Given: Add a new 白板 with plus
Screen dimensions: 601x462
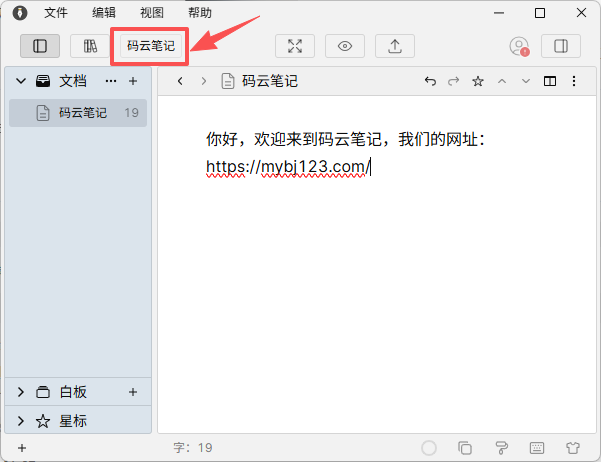Looking at the screenshot, I should pyautogui.click(x=133, y=392).
